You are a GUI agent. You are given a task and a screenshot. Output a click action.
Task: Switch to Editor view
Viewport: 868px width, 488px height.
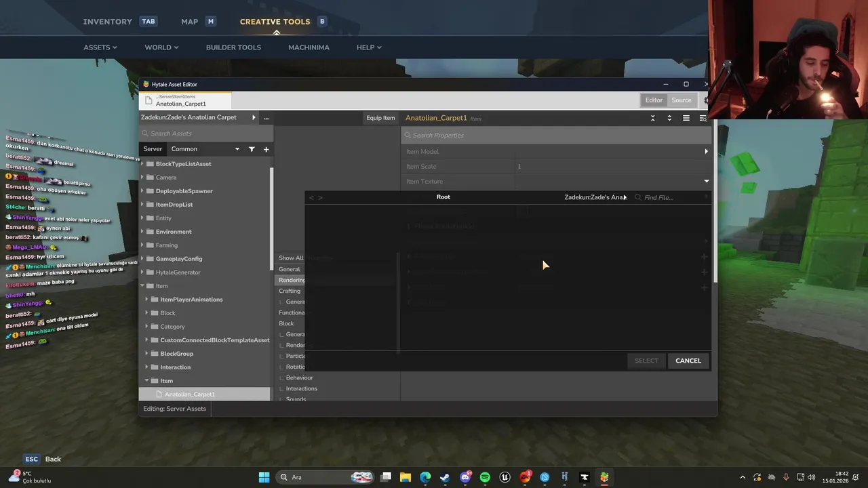point(654,100)
